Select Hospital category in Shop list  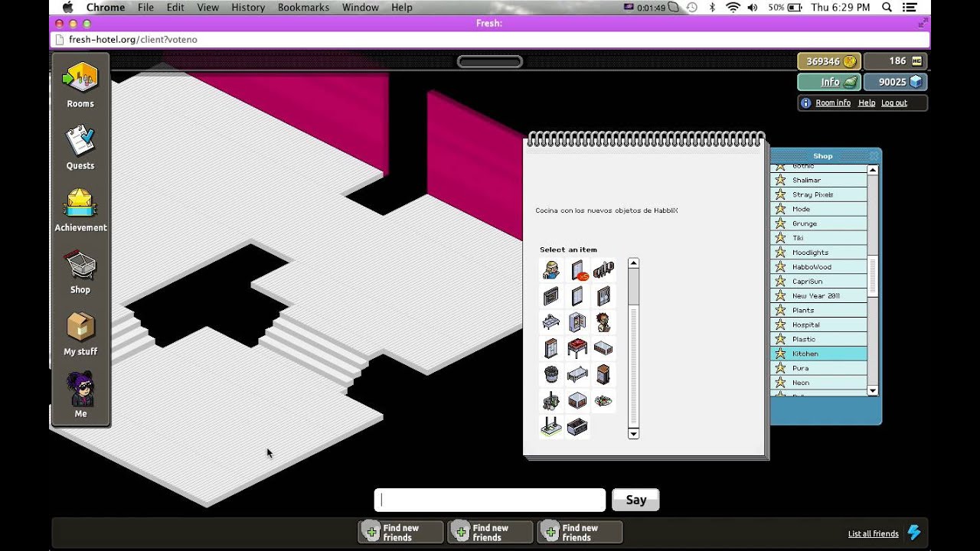[818, 324]
